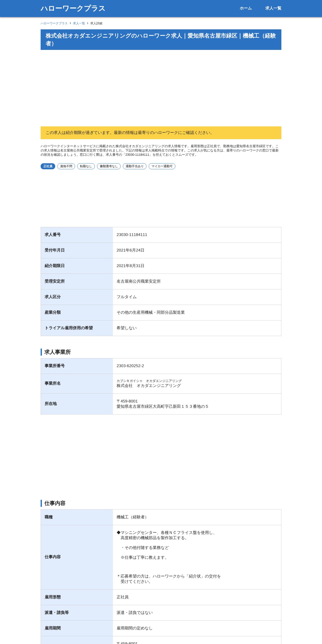Open 求人一覧 in the header navigation
This screenshot has width=322, height=644.
[x=273, y=8]
